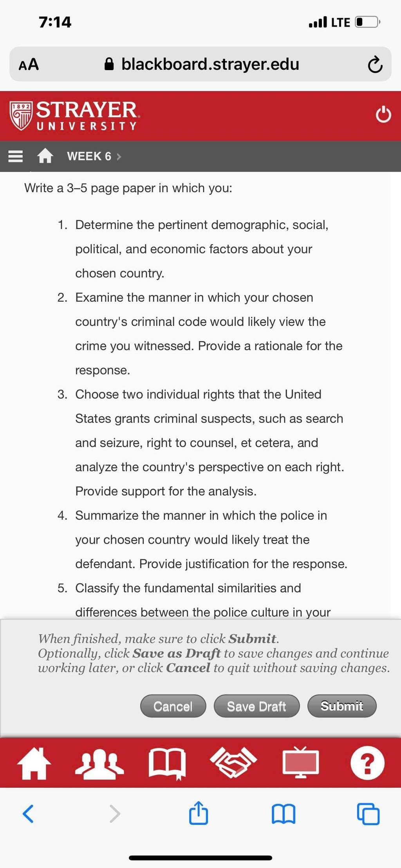Image resolution: width=401 pixels, height=868 pixels.
Task: Click the Cancel button
Action: [x=173, y=706]
